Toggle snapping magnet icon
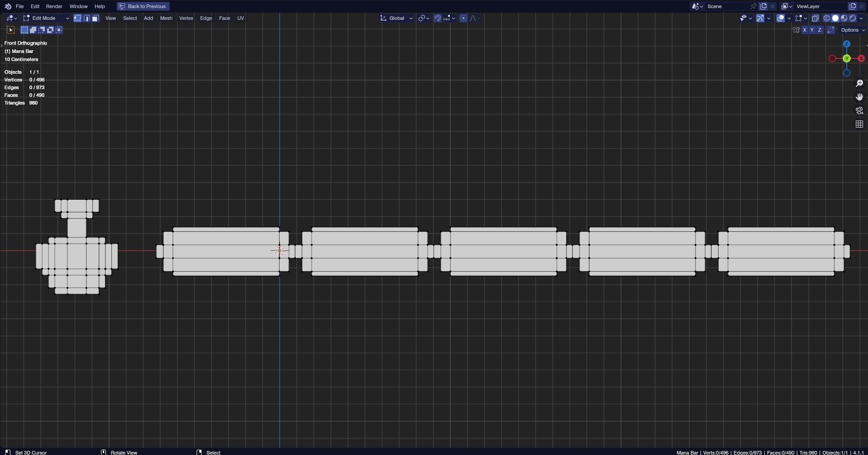The image size is (868, 455). (438, 18)
